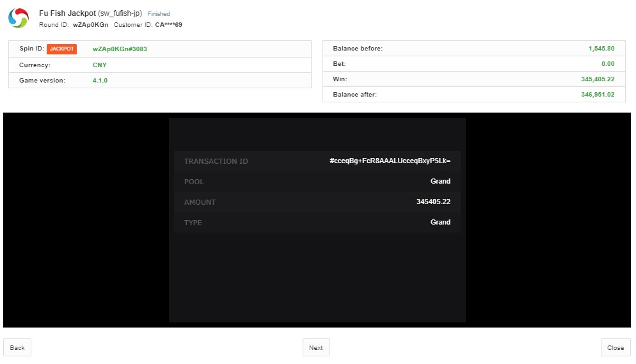Click the Spin ID label

[x=31, y=48]
